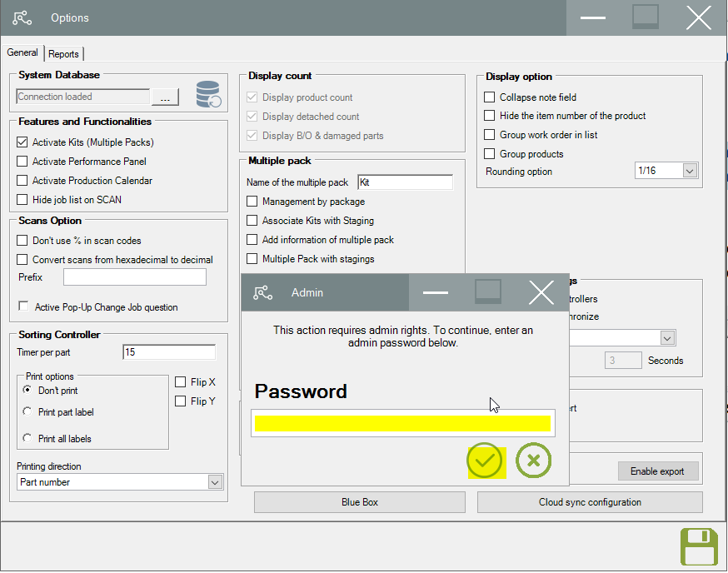This screenshot has width=728, height=573.
Task: Expand the Printing direction dropdown
Action: (215, 482)
